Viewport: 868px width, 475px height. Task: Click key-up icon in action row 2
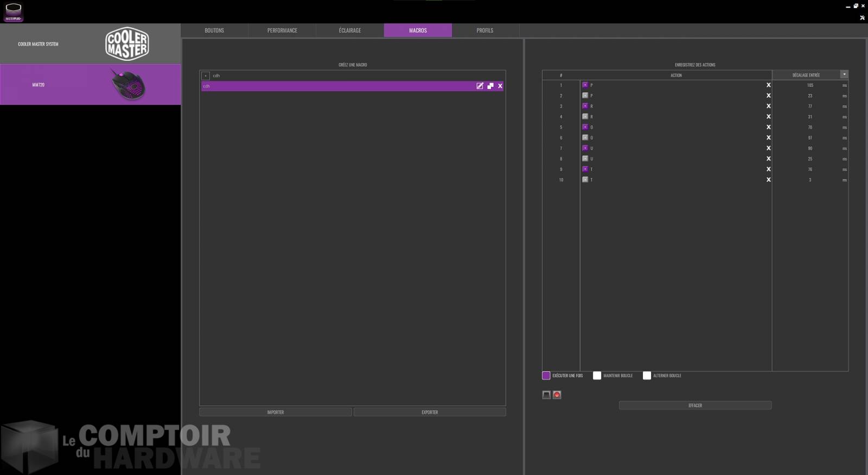coord(585,95)
